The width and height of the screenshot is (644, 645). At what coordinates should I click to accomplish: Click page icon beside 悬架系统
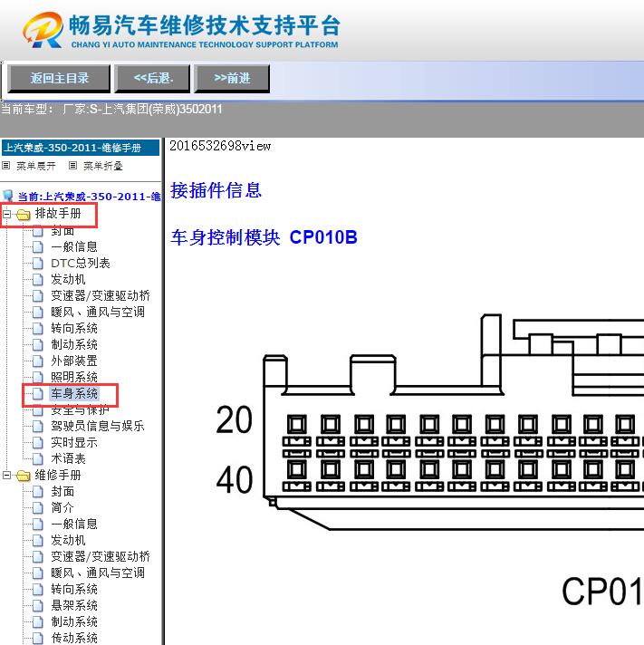(x=37, y=605)
